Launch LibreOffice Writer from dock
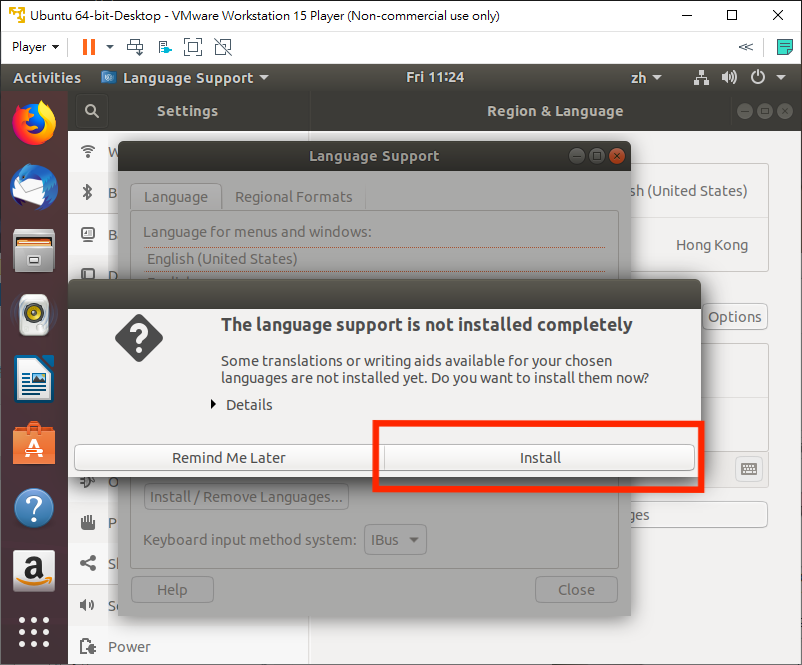 coord(34,379)
